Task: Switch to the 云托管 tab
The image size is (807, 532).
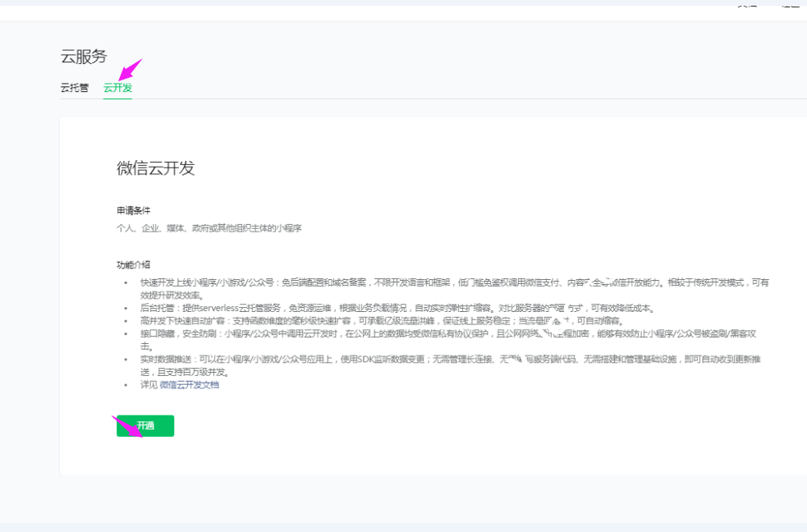Action: (75, 88)
